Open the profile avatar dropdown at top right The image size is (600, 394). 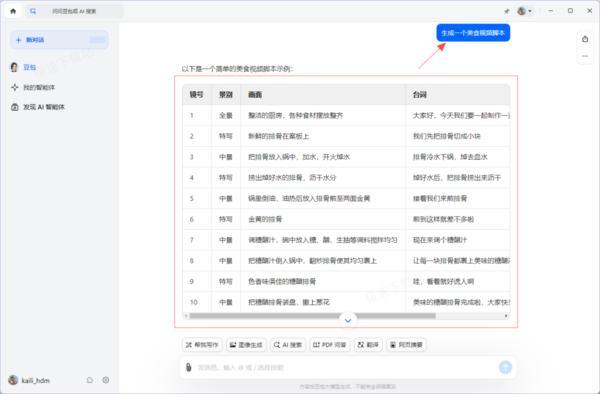[x=525, y=11]
